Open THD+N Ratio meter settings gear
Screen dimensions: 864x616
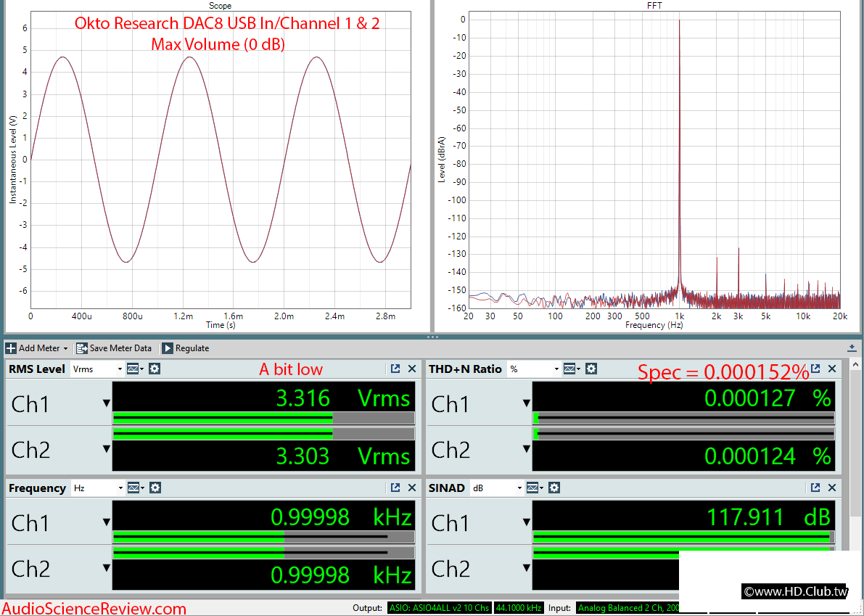[x=591, y=369]
